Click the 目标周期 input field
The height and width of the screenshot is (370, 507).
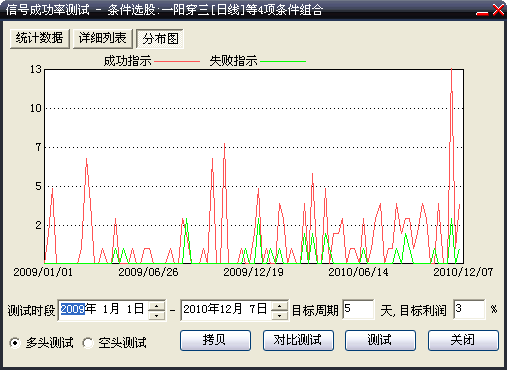tap(358, 309)
